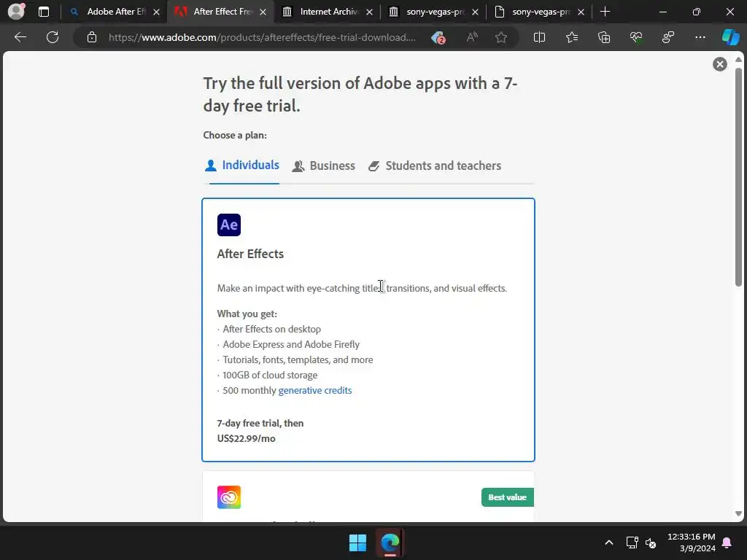This screenshot has width=747, height=560.
Task: Close the After Effect Free trial tab
Action: pos(263,12)
